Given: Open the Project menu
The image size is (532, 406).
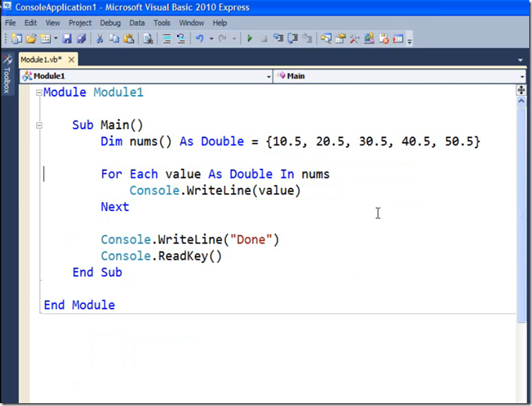Looking at the screenshot, I should (x=80, y=23).
